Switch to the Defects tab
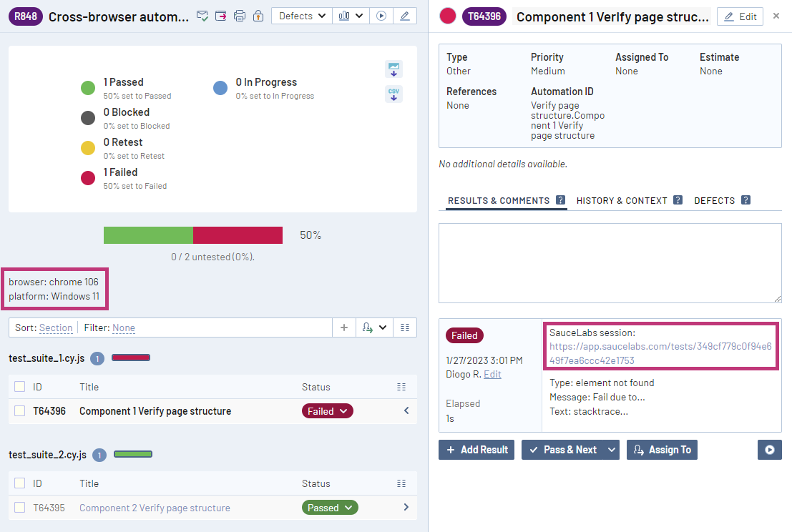 tap(714, 201)
